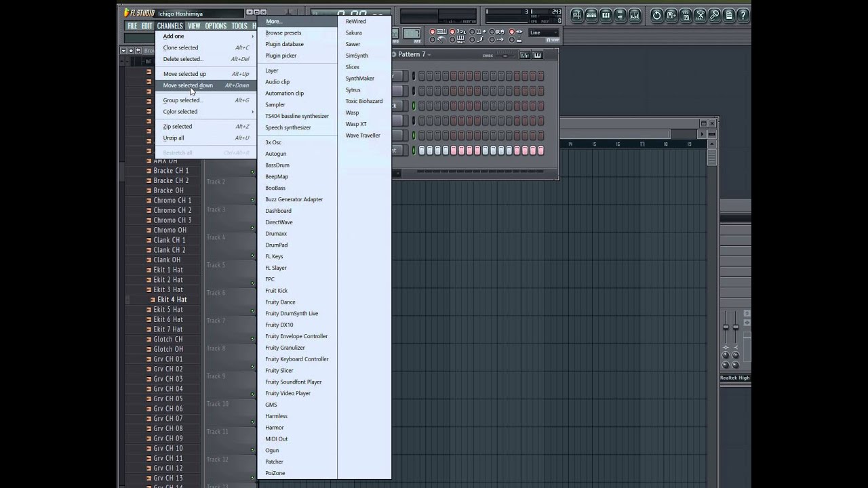Toggle the lit LED left of Line selector
Screen dimensions: 868x488
click(x=512, y=31)
